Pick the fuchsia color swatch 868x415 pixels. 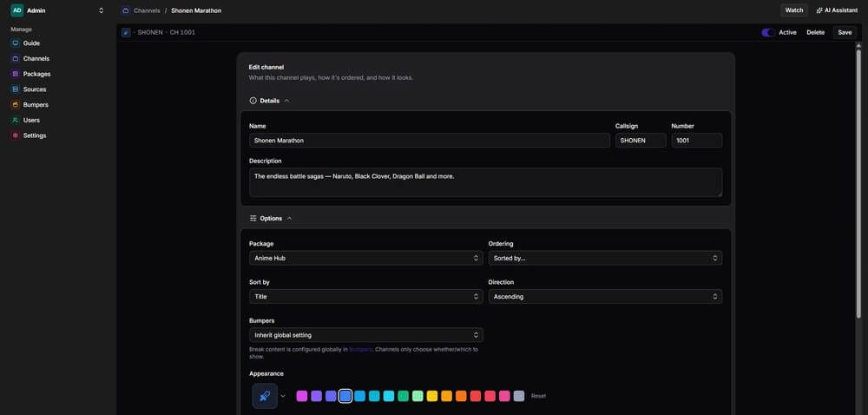(x=302, y=396)
